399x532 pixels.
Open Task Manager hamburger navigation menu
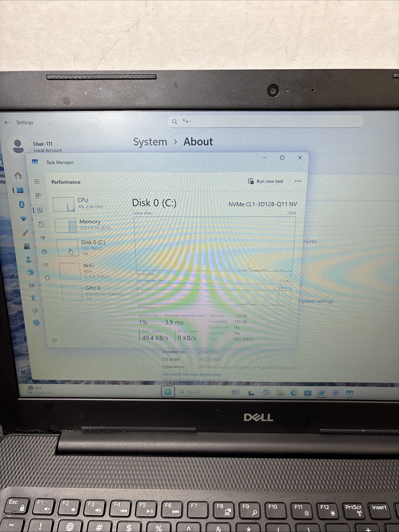(37, 181)
